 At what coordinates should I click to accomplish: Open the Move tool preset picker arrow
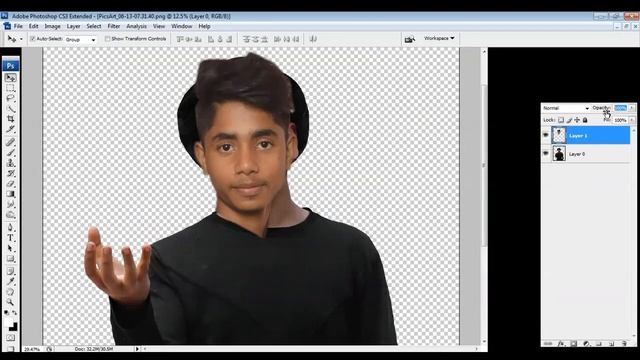21,39
